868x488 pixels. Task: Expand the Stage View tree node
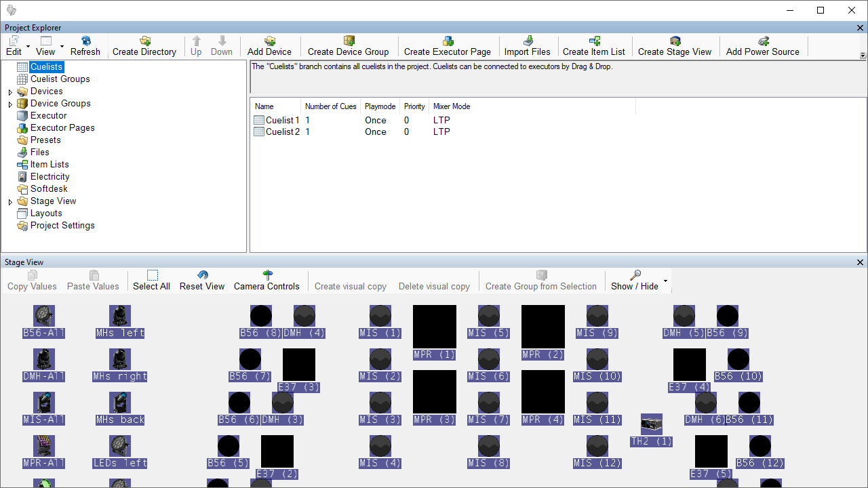coord(10,202)
